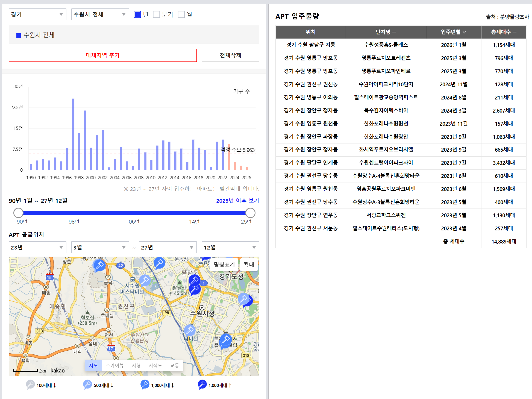Click the hammer marker near 서수원 버스터미널
532x399 pixels.
(x=145, y=280)
